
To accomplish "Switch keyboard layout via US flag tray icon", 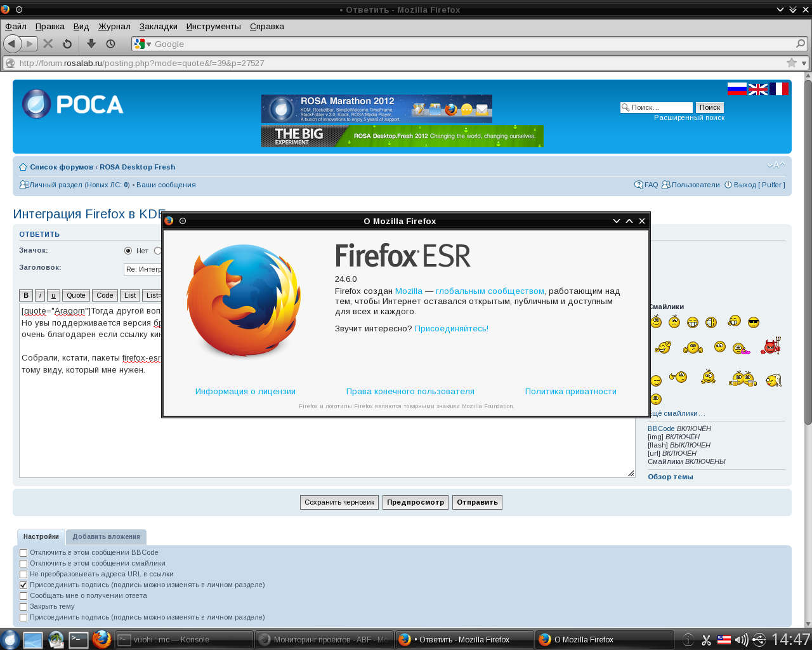I will (724, 640).
